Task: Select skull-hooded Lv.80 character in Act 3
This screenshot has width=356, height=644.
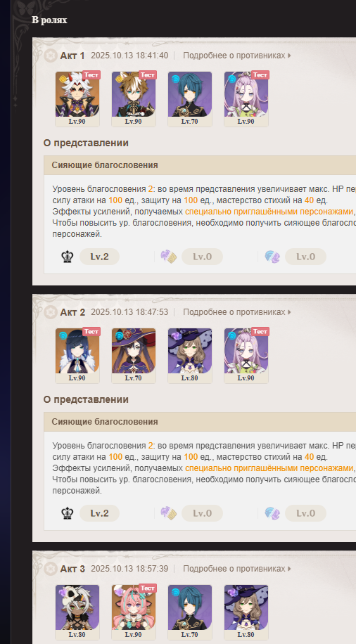Action: (x=77, y=612)
